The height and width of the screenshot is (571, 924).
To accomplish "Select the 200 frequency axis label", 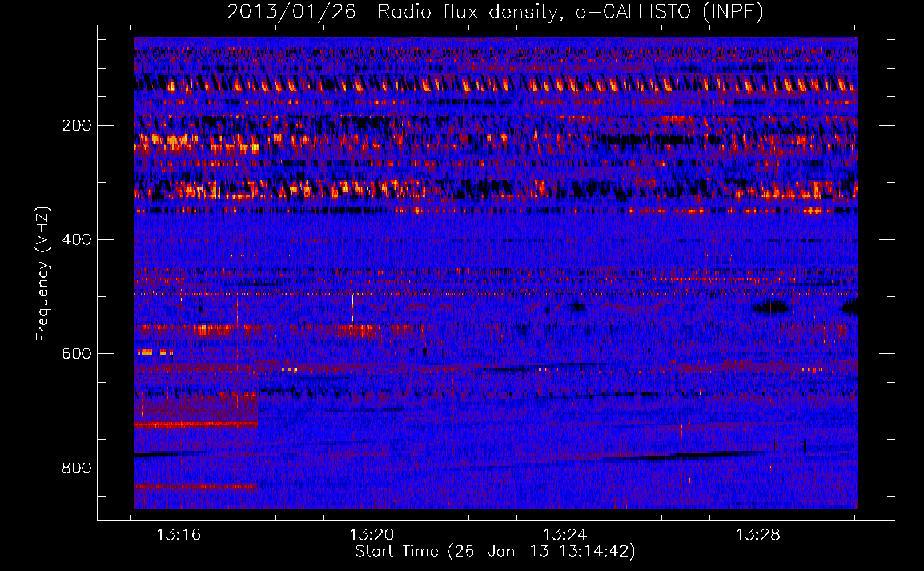I will coord(77,126).
